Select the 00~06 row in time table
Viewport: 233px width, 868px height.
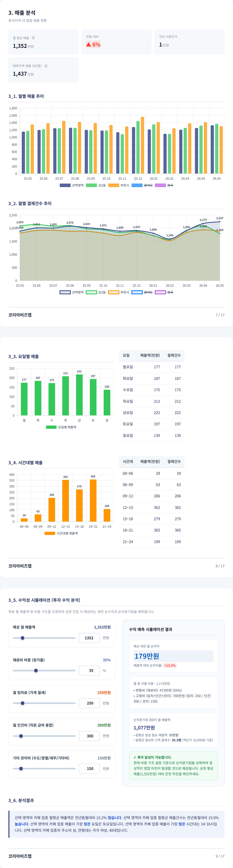(152, 473)
